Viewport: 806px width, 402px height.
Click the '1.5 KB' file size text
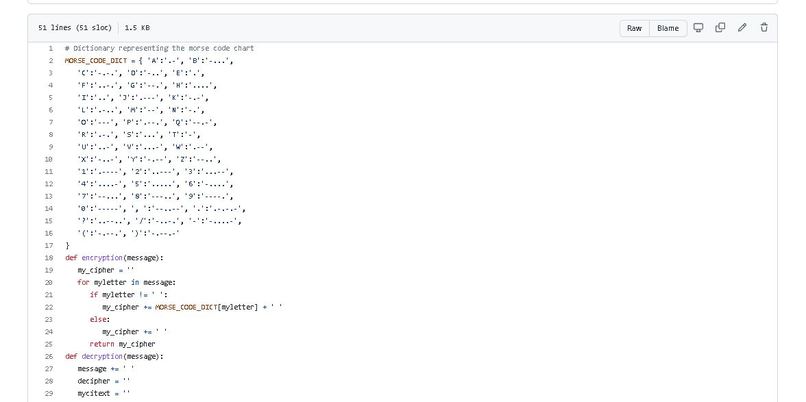(x=137, y=28)
